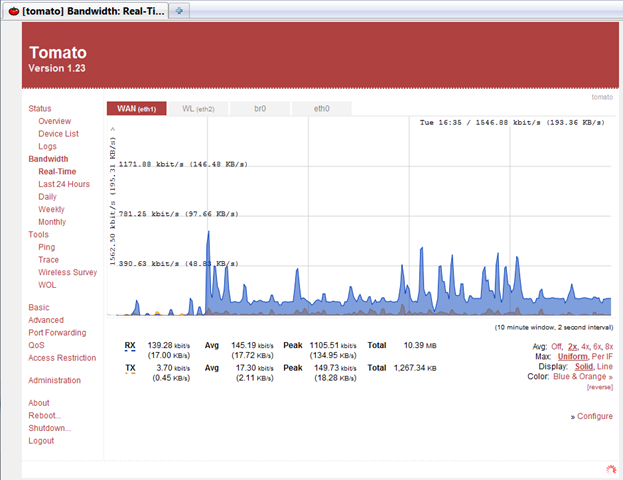This screenshot has height=480, width=623.
Task: Switch to the WL (eth2) tab
Action: point(198,108)
